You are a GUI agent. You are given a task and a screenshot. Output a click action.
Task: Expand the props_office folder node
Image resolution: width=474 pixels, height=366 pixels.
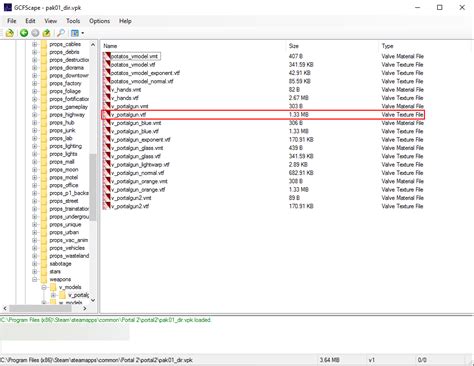point(35,185)
